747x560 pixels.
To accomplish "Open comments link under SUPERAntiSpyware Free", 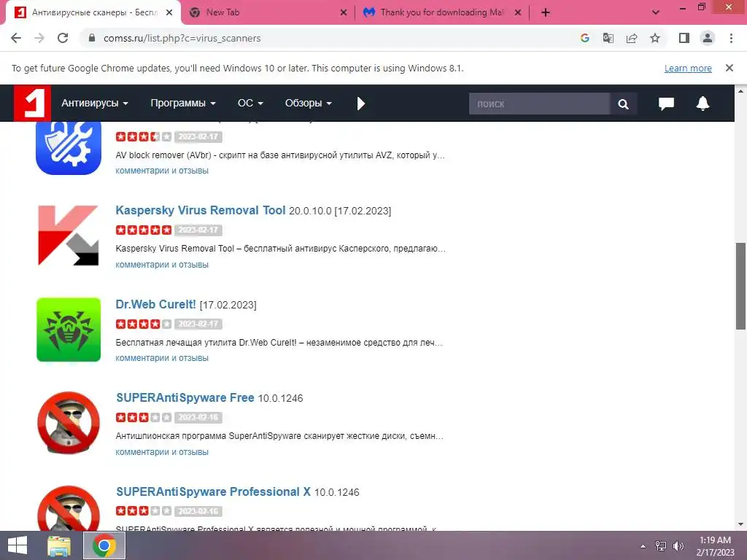I will [x=162, y=452].
